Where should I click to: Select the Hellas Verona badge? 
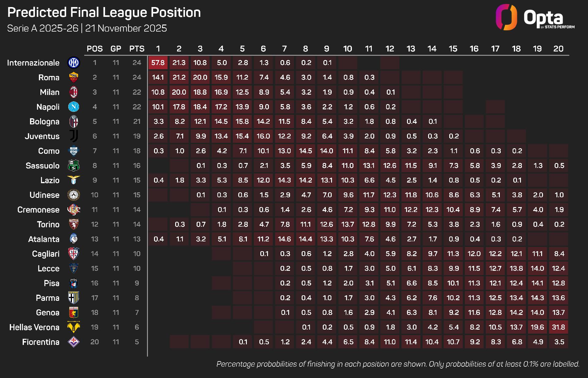tap(73, 327)
